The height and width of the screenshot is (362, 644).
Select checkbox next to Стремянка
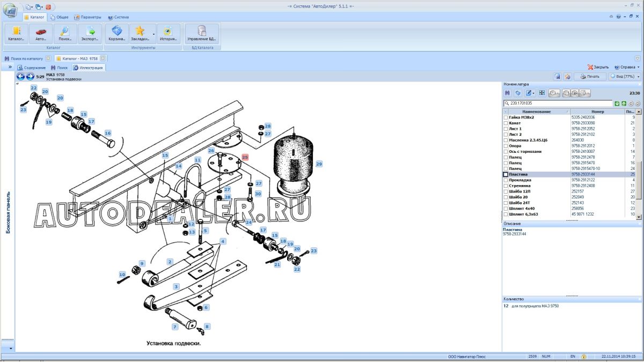(x=505, y=186)
